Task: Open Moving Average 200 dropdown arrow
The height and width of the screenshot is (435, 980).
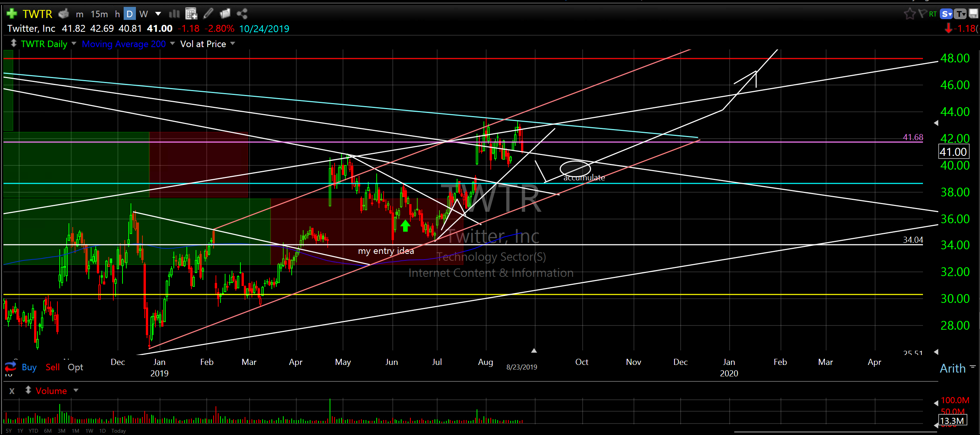Action: 172,44
